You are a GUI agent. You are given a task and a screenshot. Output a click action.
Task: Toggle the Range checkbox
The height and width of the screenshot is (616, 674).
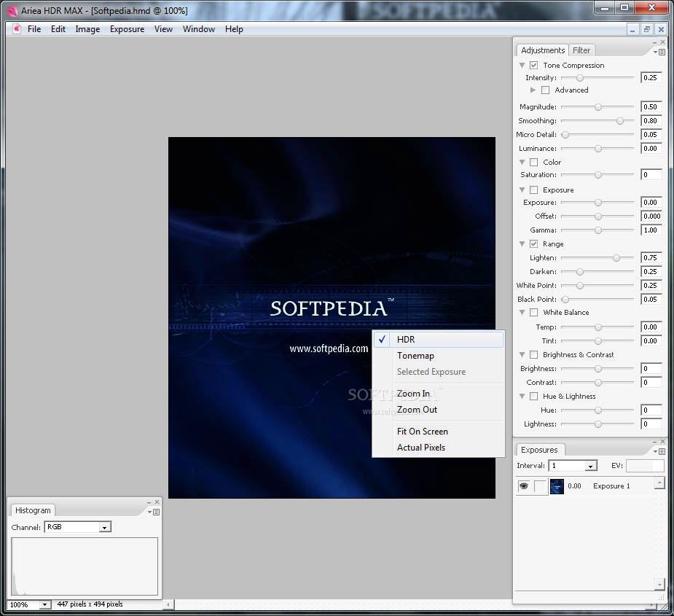[x=533, y=244]
